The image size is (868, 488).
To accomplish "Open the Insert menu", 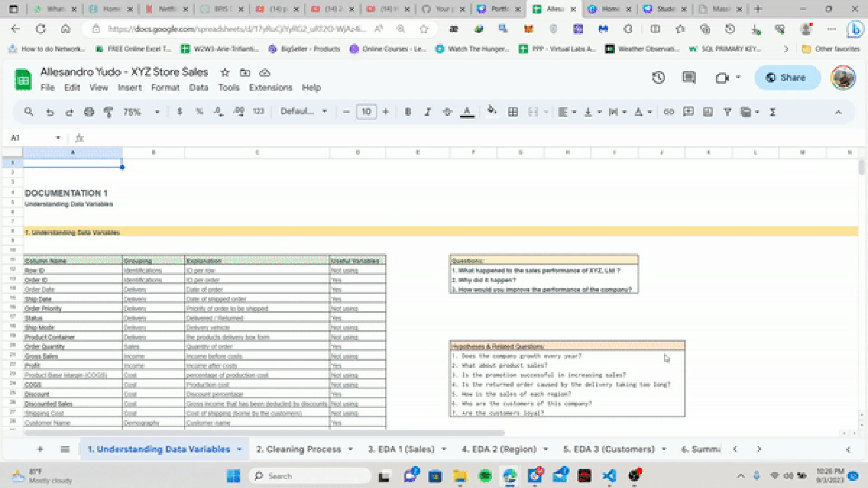I will 130,88.
